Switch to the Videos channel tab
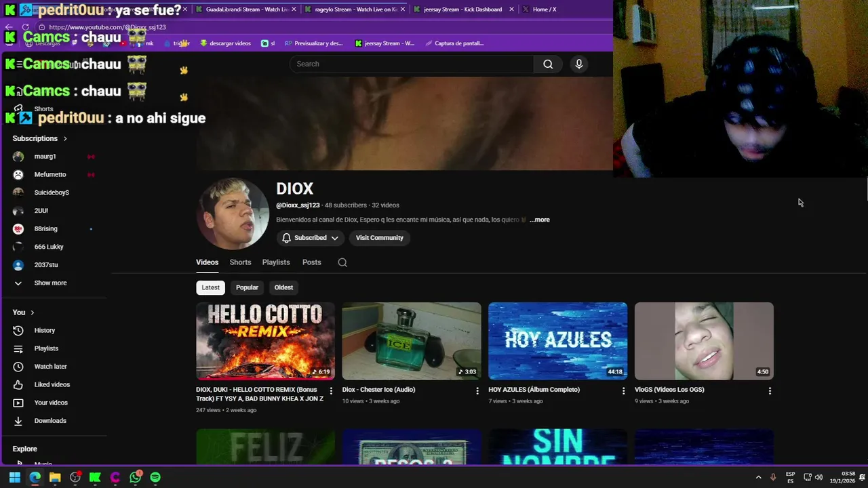 click(207, 262)
